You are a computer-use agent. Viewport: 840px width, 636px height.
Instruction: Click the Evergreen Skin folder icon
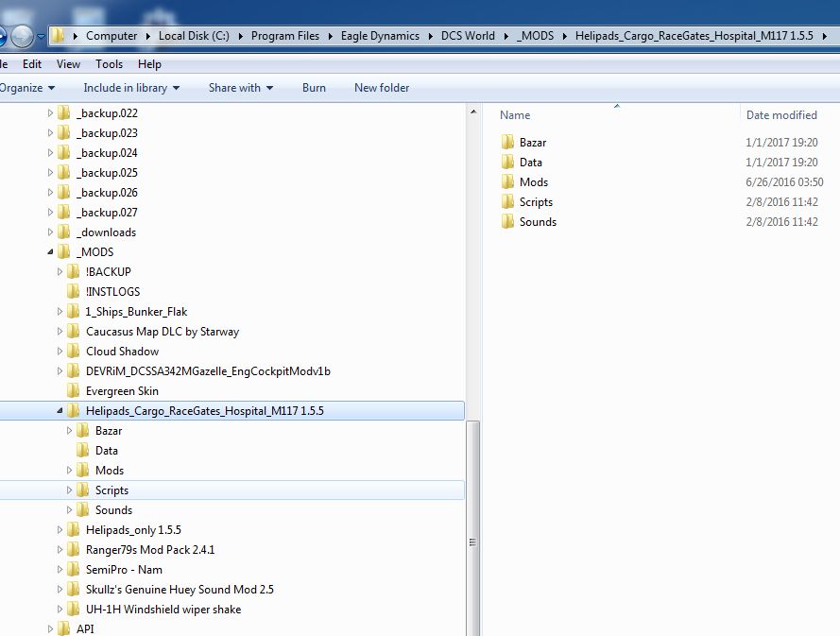tap(74, 390)
